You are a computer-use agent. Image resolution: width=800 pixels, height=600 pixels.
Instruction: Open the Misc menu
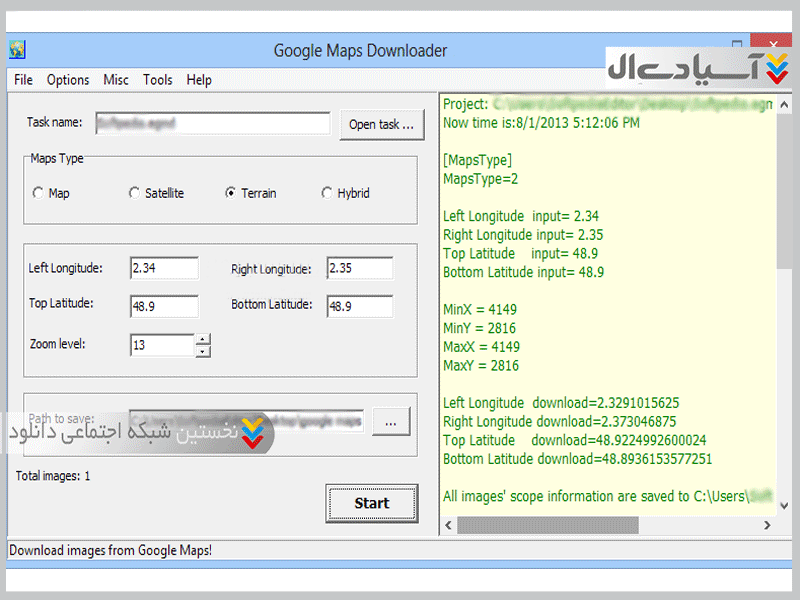pyautogui.click(x=116, y=80)
